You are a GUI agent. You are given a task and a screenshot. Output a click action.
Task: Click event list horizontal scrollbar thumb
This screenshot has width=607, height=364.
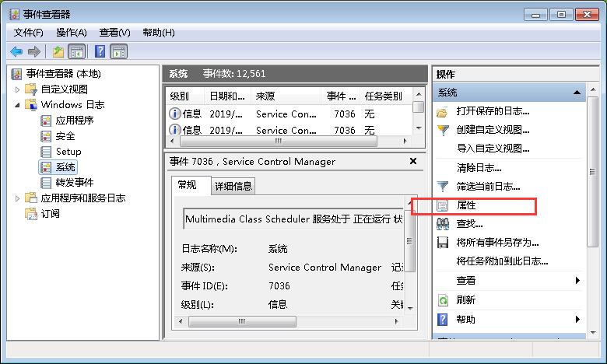coord(279,142)
